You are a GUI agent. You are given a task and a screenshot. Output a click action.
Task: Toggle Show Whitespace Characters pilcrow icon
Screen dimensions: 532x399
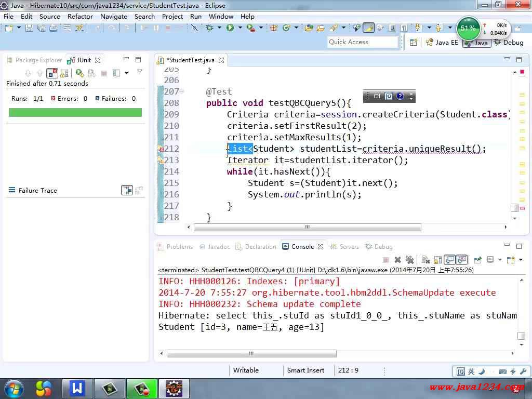[404, 28]
